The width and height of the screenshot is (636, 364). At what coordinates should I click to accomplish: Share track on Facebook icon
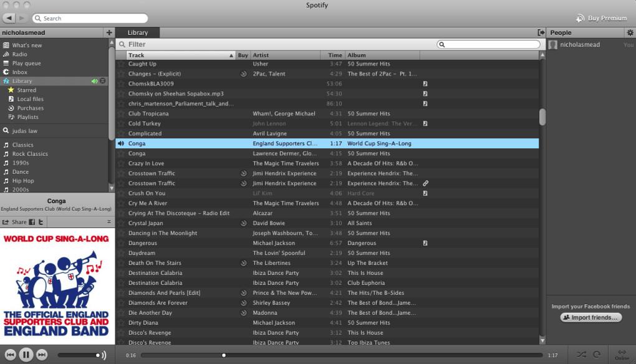[x=32, y=222]
